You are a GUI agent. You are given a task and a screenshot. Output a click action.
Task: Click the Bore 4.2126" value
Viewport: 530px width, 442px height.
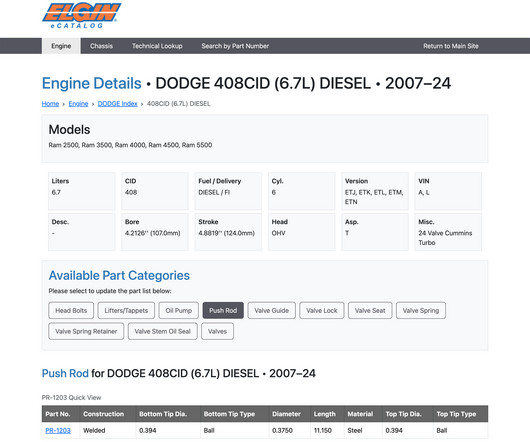tap(152, 233)
